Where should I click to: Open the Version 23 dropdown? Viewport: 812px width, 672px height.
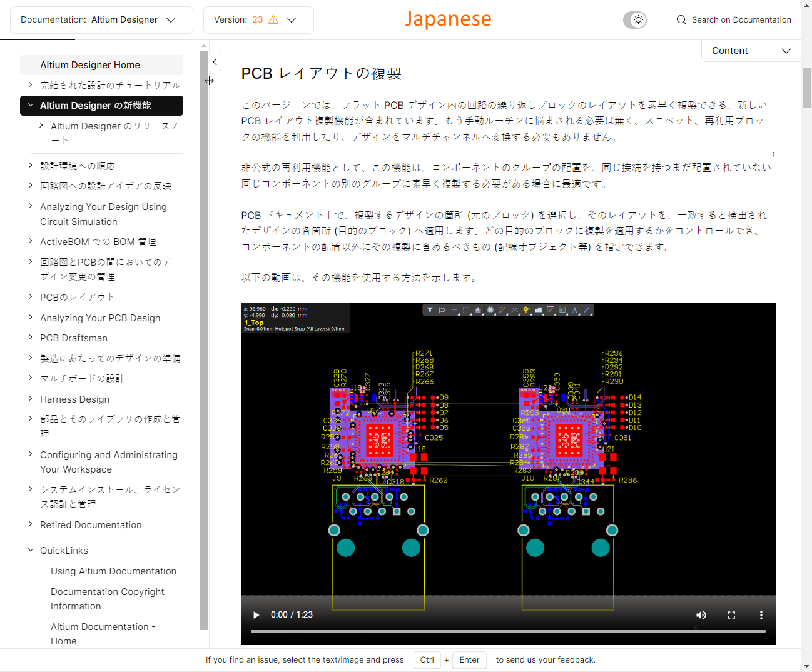coord(258,20)
